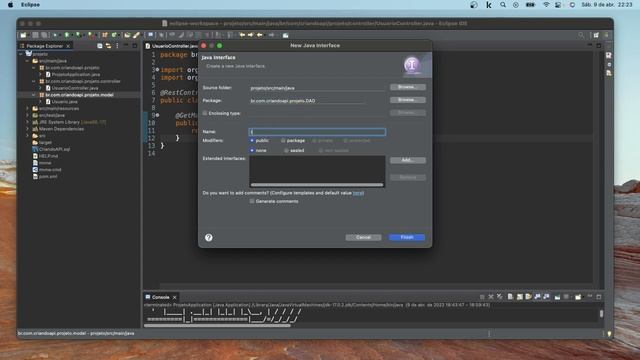Click Open Console icon in Console toolbar
Screen dimensions: 640x360
pyautogui.click(x=578, y=297)
